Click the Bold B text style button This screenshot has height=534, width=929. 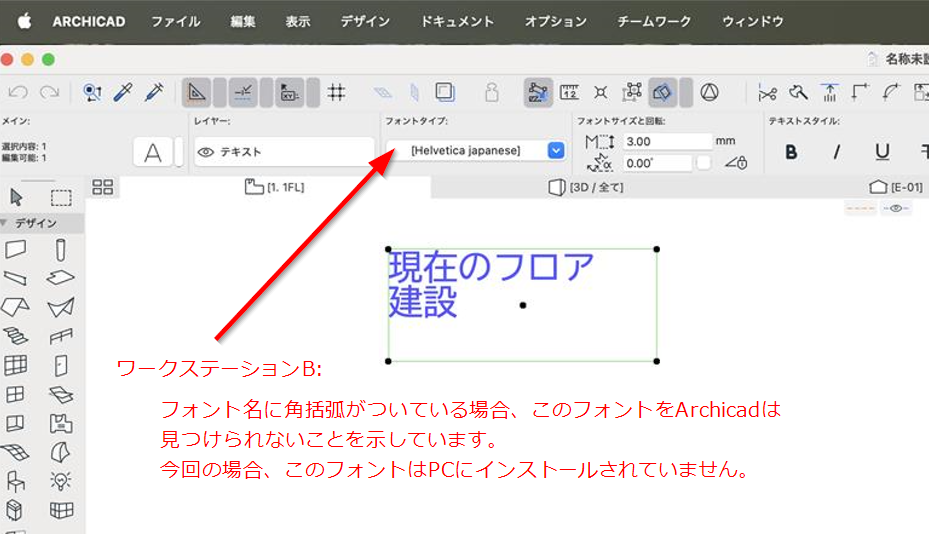click(791, 152)
